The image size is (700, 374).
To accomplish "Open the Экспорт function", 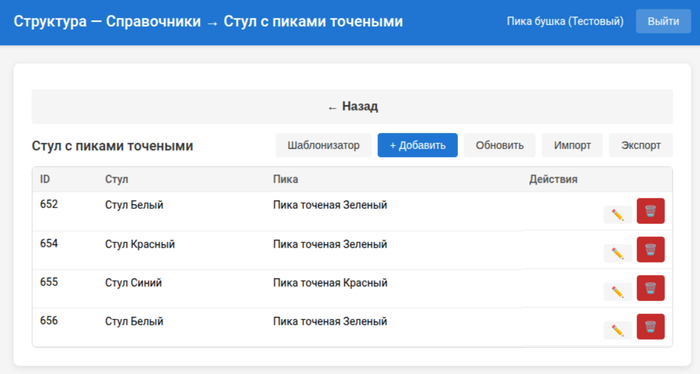I will [641, 145].
